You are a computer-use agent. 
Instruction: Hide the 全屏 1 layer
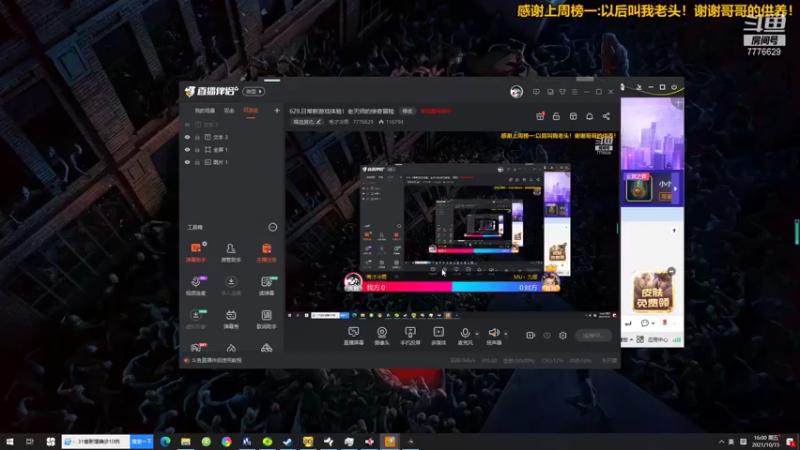click(187, 149)
